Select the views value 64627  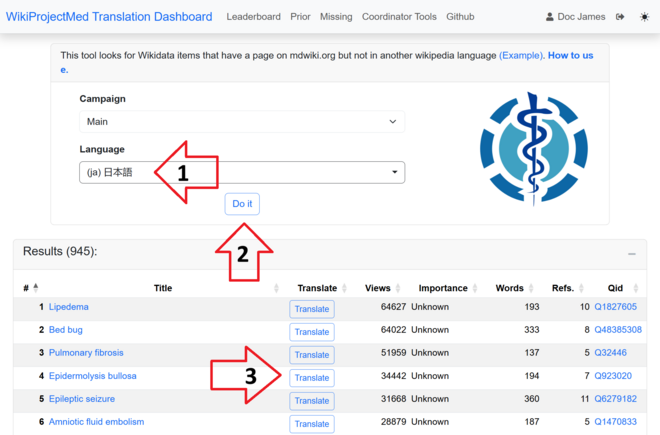point(393,307)
